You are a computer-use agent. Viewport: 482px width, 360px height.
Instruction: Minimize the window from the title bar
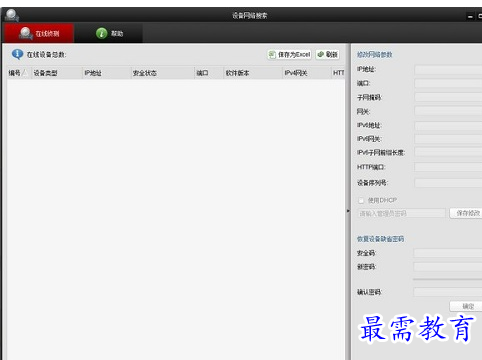coord(470,16)
